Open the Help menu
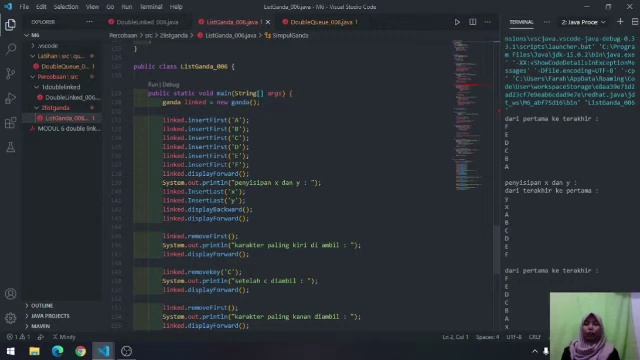640x360 pixels. [176, 7]
